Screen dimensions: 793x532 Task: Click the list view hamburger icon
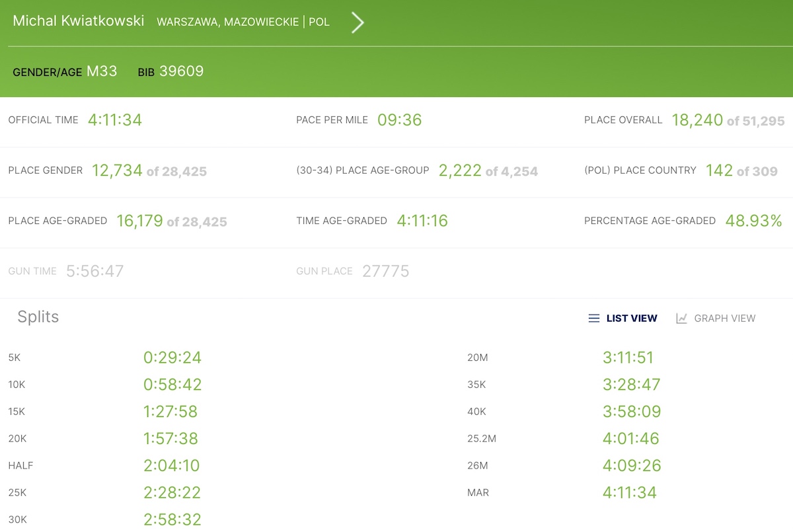point(593,319)
